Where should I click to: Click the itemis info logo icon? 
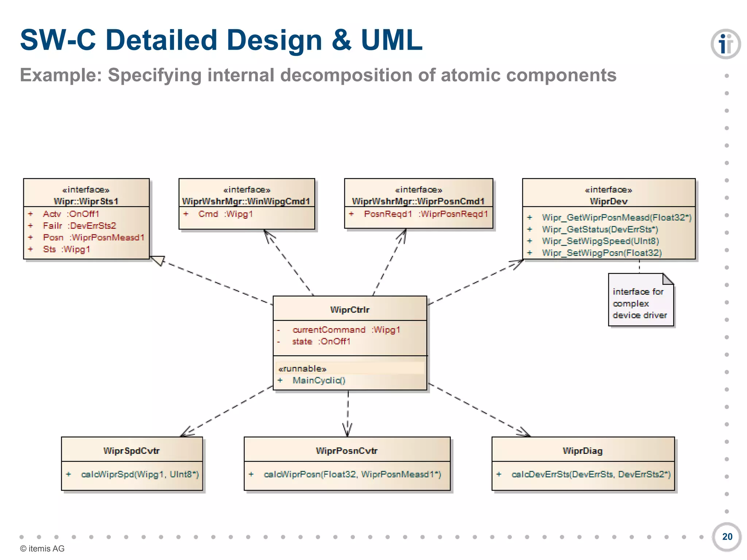pyautogui.click(x=725, y=44)
